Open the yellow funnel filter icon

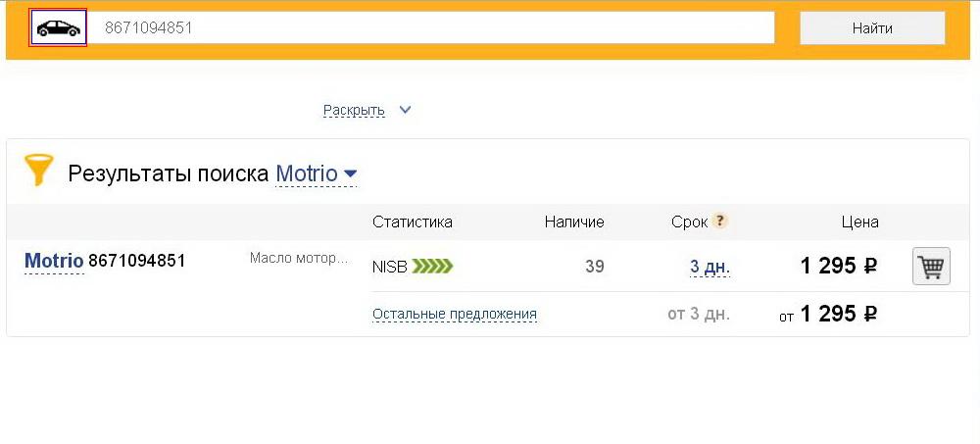pyautogui.click(x=39, y=171)
